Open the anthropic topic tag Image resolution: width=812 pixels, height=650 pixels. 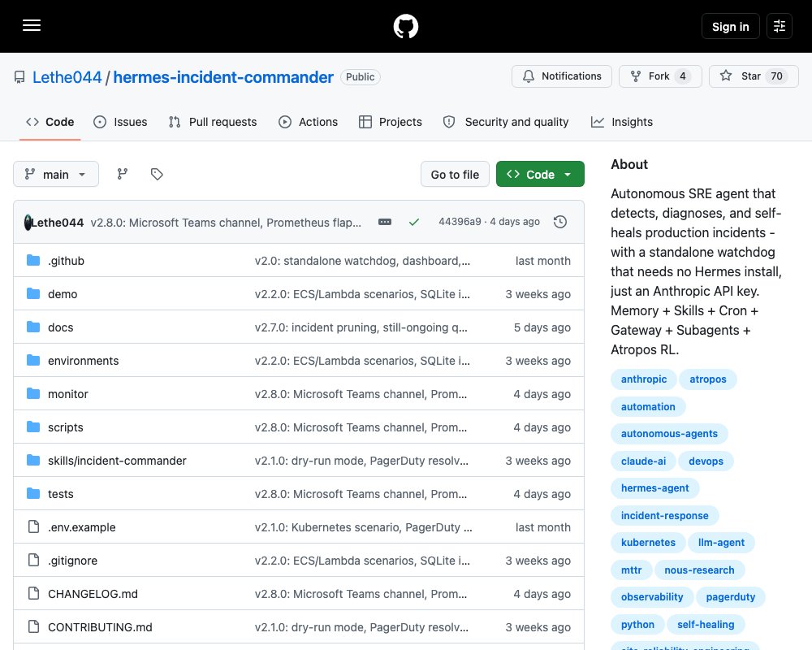point(644,379)
